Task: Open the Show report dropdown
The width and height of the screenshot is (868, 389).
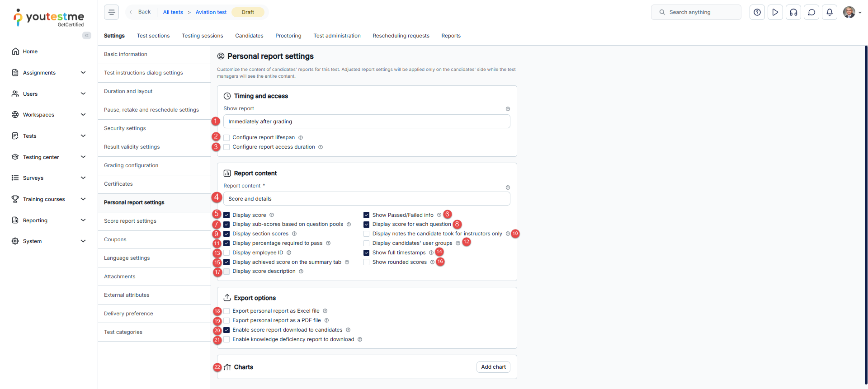Action: click(367, 122)
